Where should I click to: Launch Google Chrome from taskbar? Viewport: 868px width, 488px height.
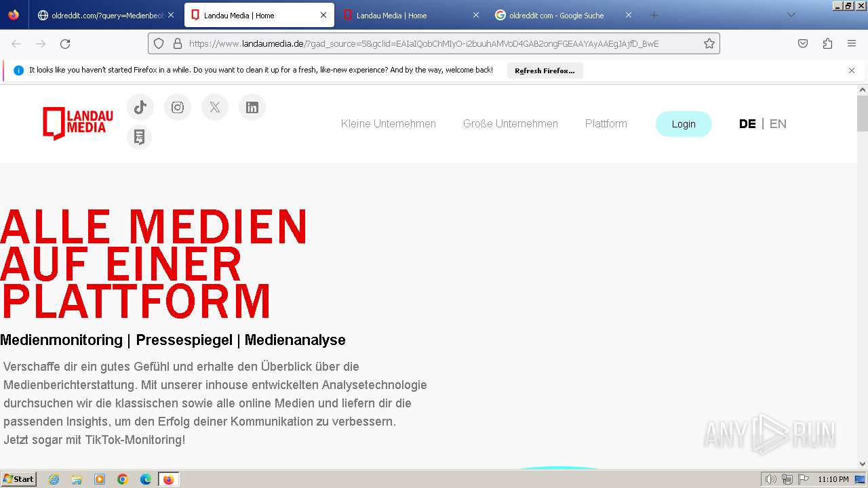123,479
